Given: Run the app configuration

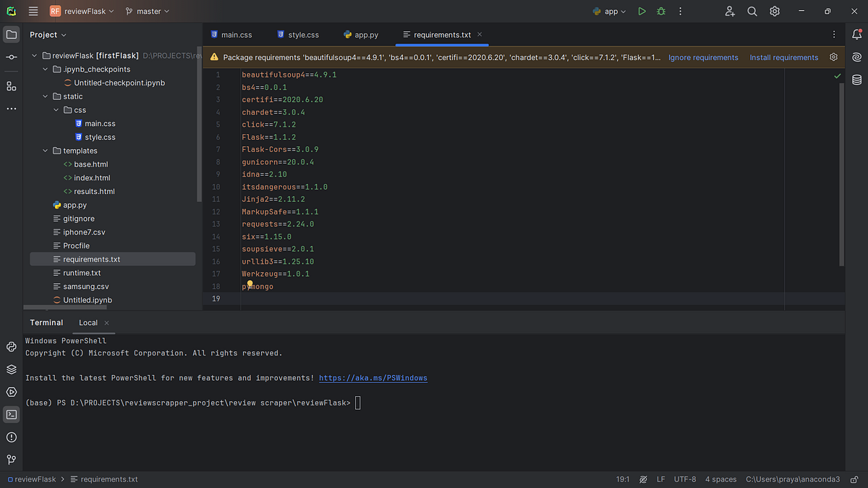Looking at the screenshot, I should 641,11.
